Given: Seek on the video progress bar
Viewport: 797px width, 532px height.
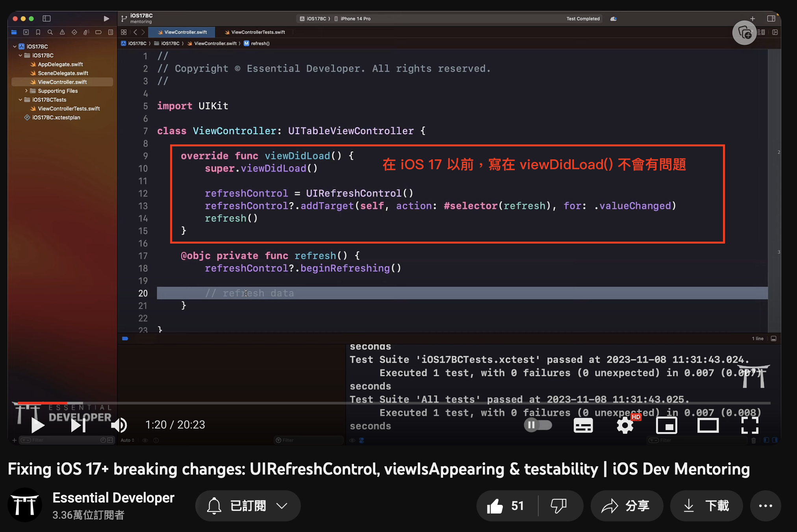Looking at the screenshot, I should point(394,403).
